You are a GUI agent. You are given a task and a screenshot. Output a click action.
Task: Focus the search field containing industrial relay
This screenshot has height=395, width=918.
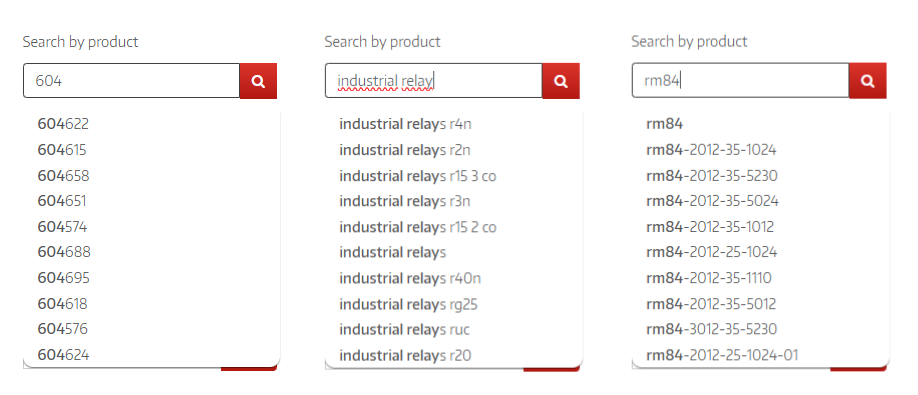pos(434,81)
